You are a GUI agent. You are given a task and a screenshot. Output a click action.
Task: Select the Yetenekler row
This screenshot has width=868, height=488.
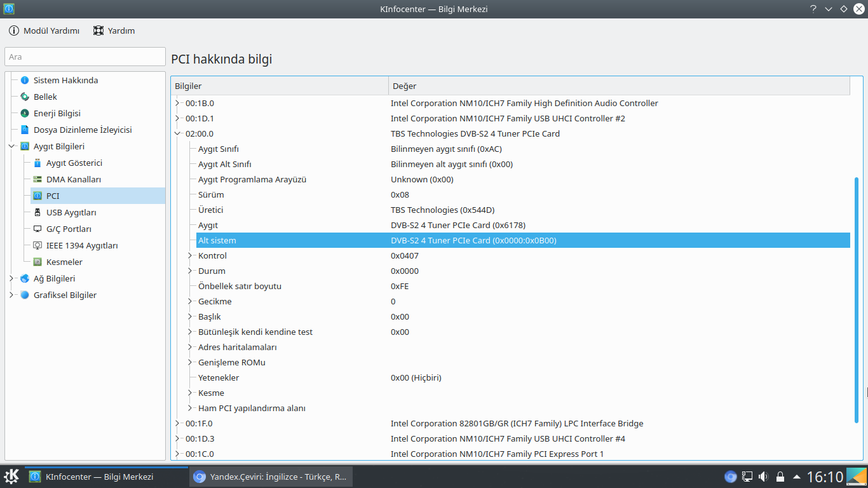[523, 377]
